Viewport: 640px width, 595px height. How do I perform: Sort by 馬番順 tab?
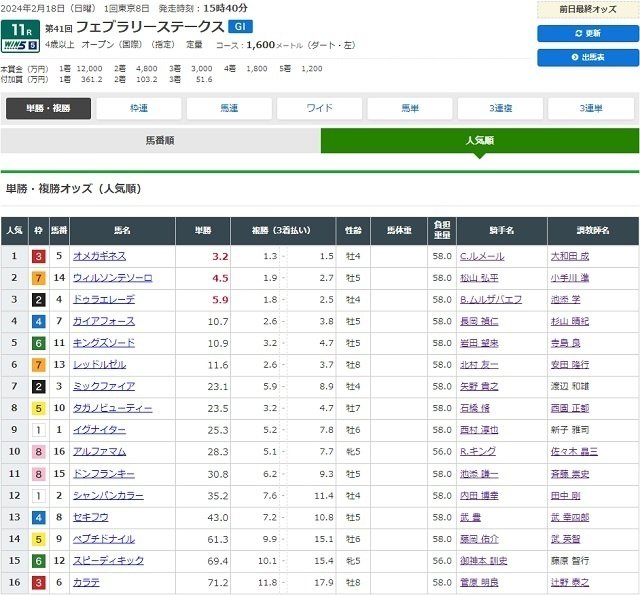(x=160, y=141)
